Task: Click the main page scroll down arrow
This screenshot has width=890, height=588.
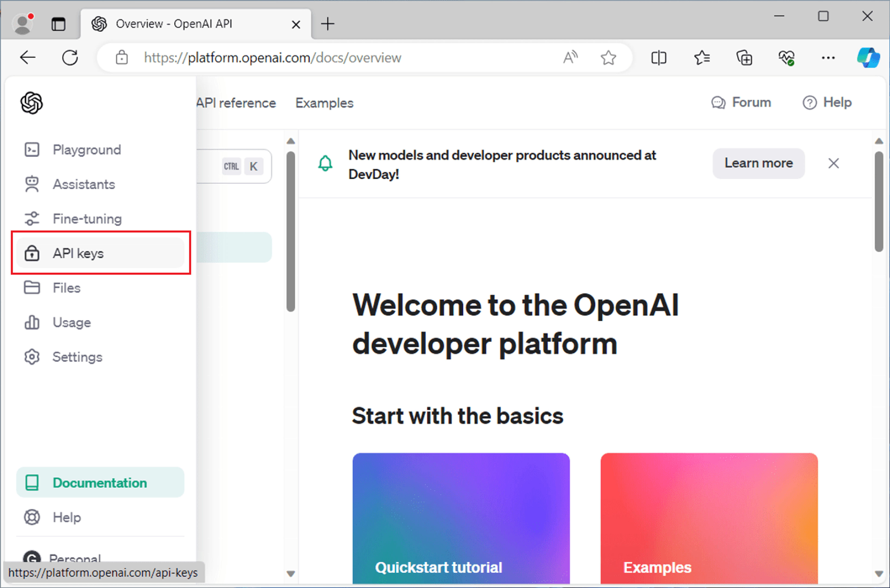Action: pos(879,574)
